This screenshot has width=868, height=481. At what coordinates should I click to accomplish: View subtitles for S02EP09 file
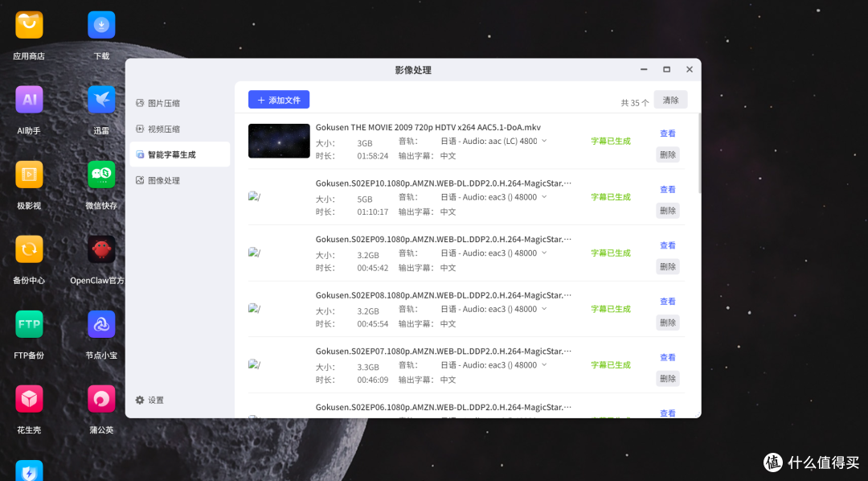click(668, 245)
